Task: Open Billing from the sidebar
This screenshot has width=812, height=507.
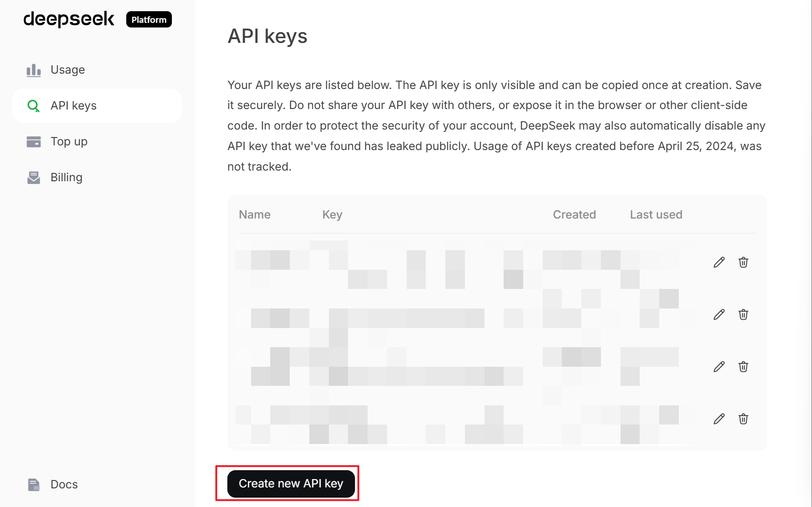Action: coord(97,178)
